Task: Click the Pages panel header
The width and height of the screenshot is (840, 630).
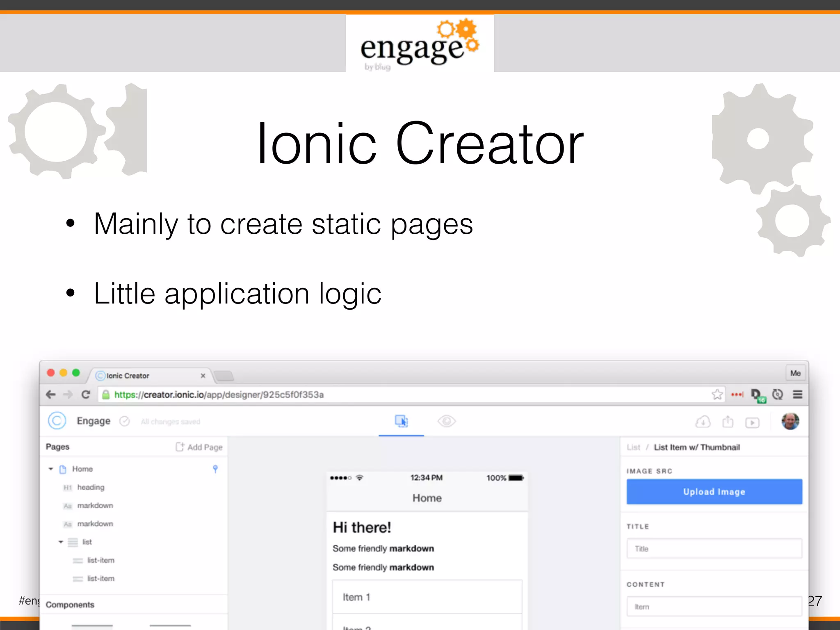Action: tap(57, 447)
